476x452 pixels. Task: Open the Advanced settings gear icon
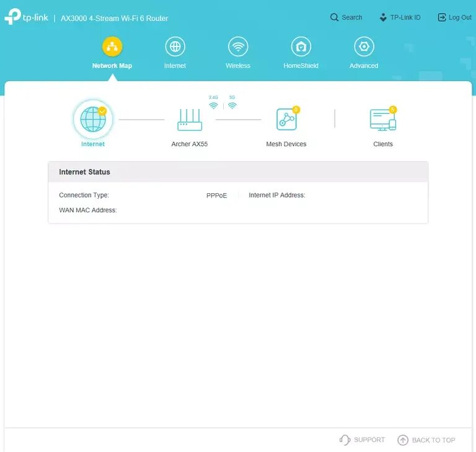pyautogui.click(x=364, y=46)
